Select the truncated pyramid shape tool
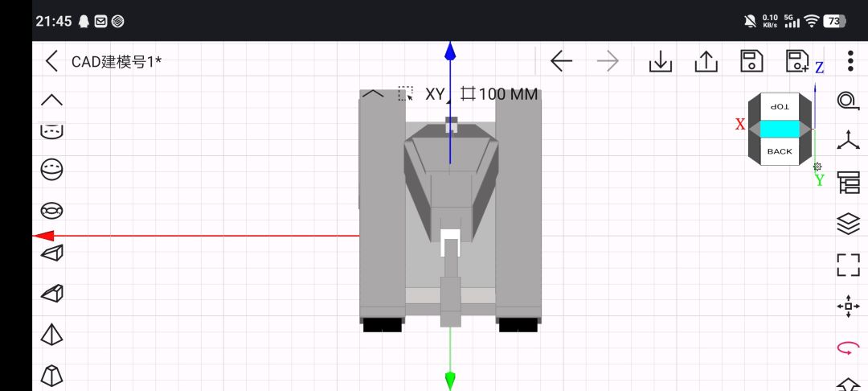 tap(52, 376)
